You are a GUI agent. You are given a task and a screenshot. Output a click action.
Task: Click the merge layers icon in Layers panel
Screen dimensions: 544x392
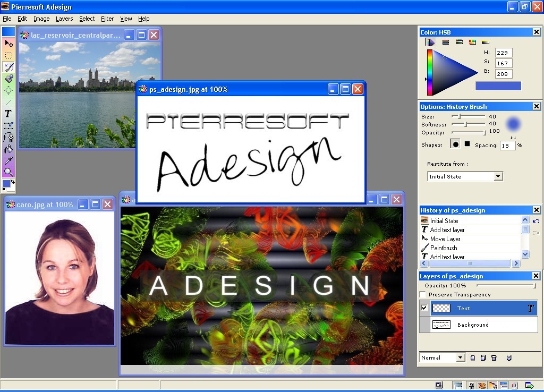tap(509, 357)
